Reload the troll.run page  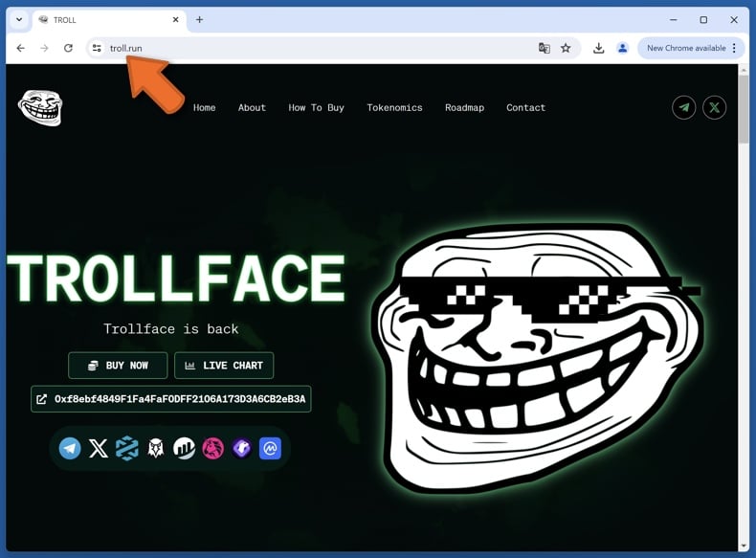(69, 48)
